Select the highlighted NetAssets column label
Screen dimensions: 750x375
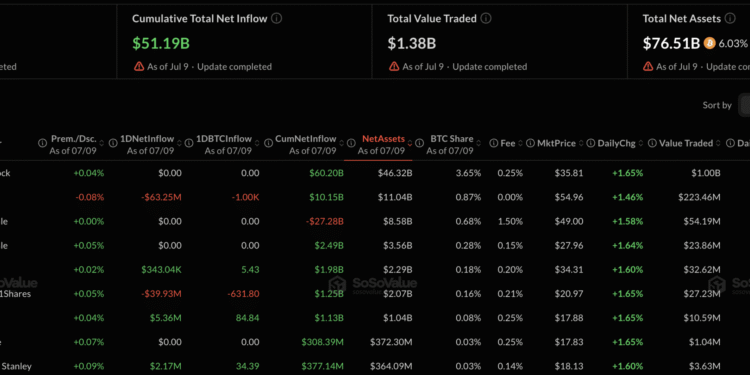pos(383,139)
